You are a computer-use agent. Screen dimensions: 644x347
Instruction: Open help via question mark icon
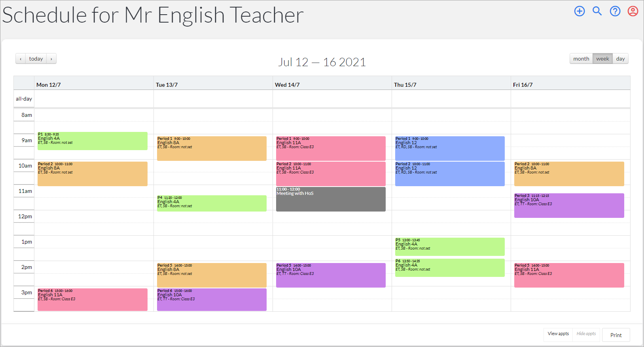(x=615, y=11)
